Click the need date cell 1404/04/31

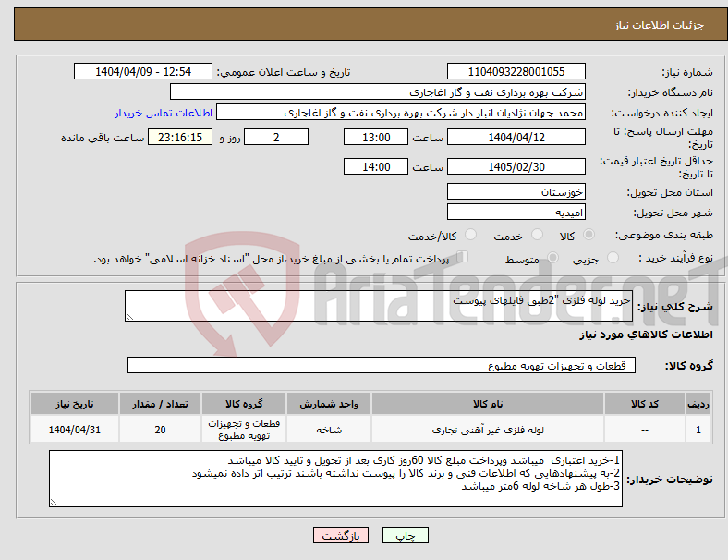click(74, 430)
